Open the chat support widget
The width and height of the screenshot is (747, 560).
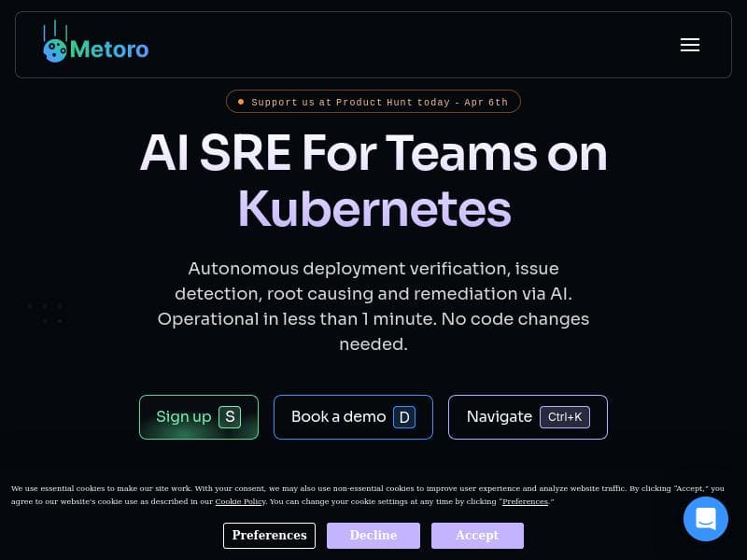click(705, 519)
